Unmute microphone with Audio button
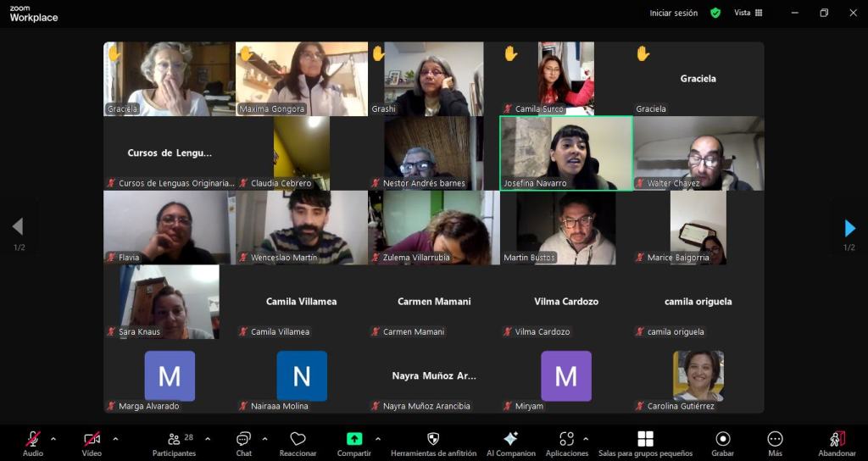 pyautogui.click(x=33, y=439)
